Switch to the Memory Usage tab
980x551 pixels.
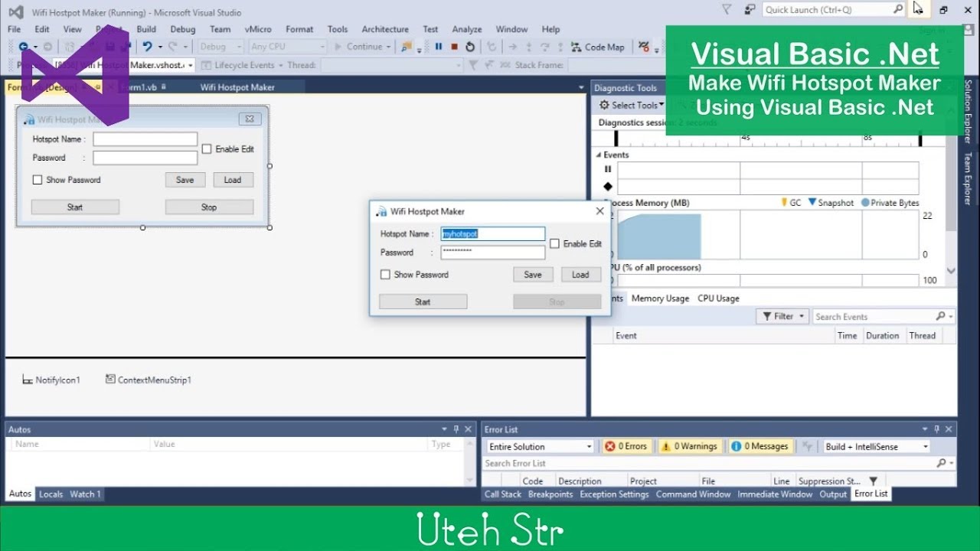click(x=660, y=298)
